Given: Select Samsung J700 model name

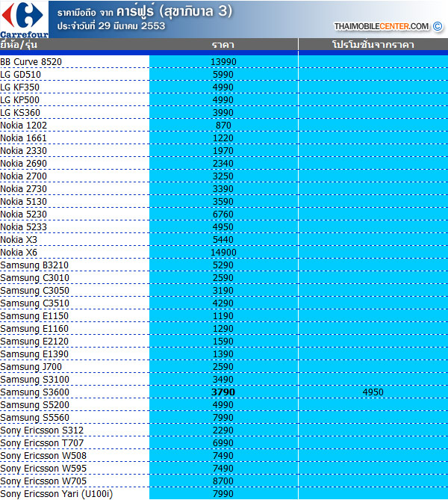Looking at the screenshot, I should point(31,367).
